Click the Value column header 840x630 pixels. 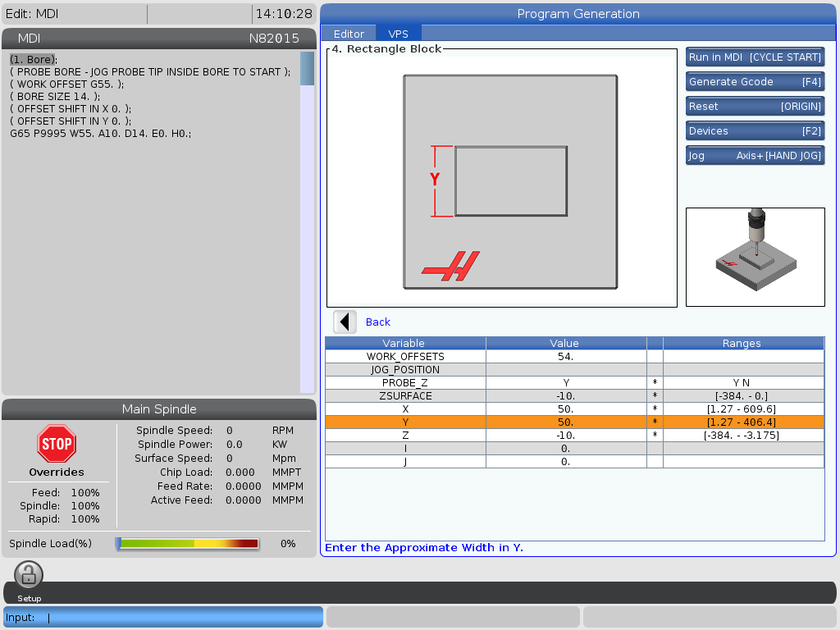click(x=564, y=344)
